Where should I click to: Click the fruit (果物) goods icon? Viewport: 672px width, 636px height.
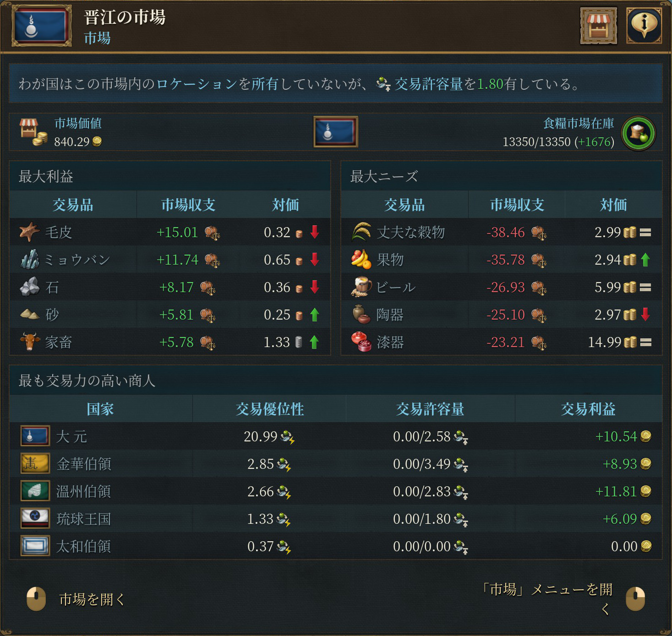pyautogui.click(x=361, y=259)
